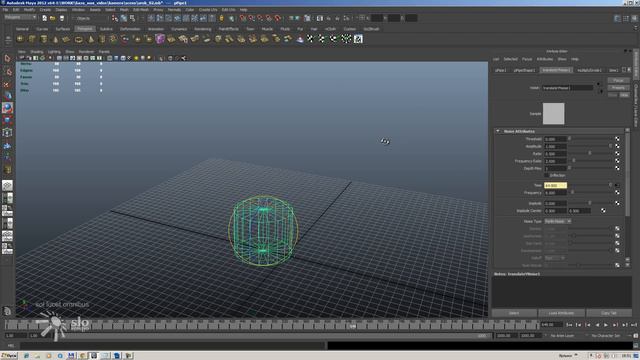Screen dimensions: 640x360
Task: Click the Hide button in Attribute Editor
Action: coord(624,95)
